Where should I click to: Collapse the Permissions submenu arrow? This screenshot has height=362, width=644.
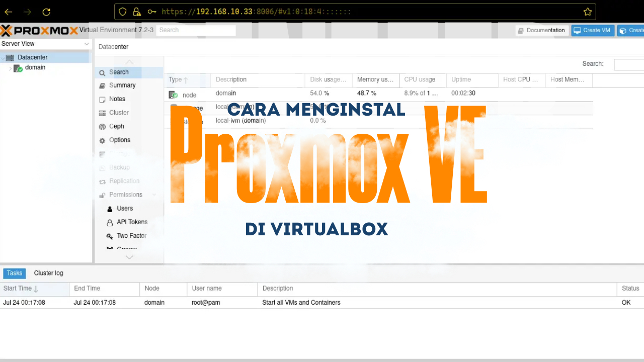[154, 195]
